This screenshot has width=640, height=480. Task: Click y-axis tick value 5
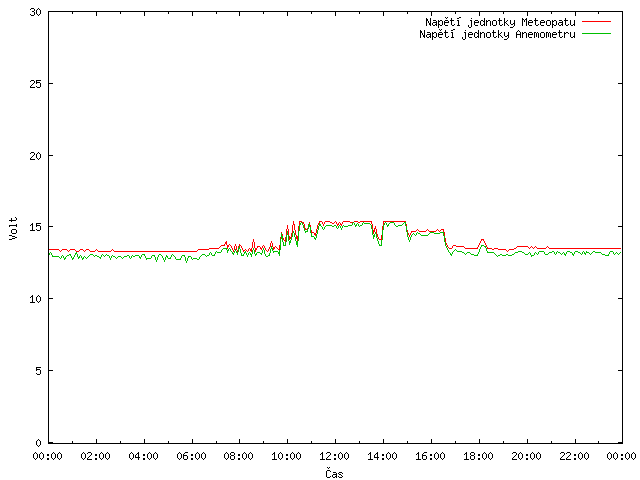[x=38, y=371]
